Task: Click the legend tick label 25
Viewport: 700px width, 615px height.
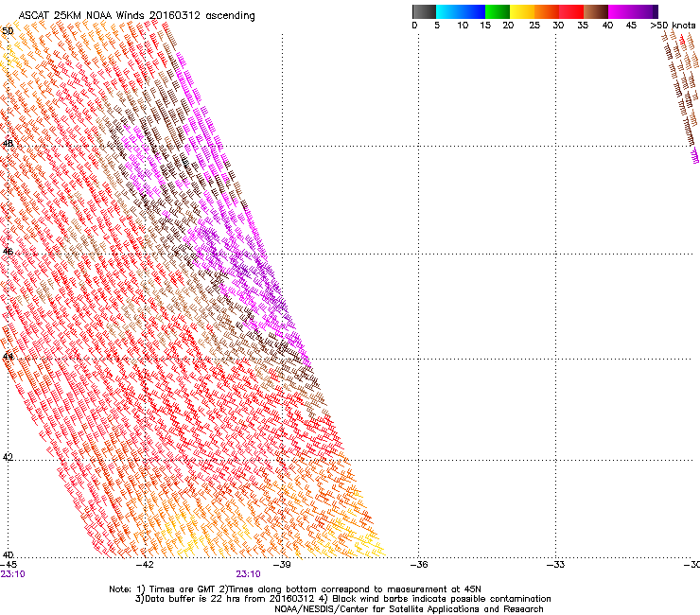Action: click(534, 26)
